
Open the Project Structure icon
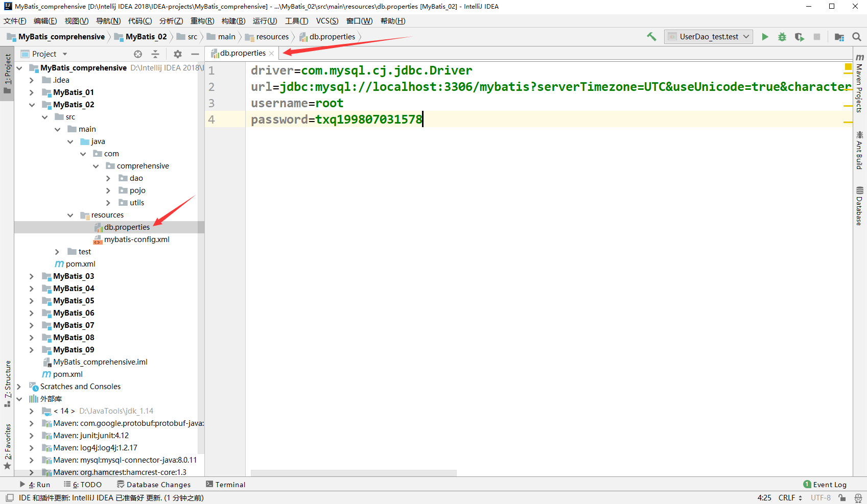[839, 37]
